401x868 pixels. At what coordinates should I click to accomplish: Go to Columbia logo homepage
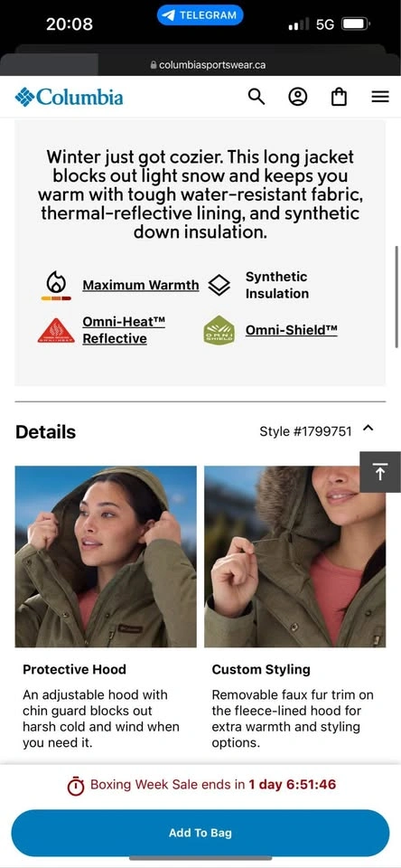(70, 97)
